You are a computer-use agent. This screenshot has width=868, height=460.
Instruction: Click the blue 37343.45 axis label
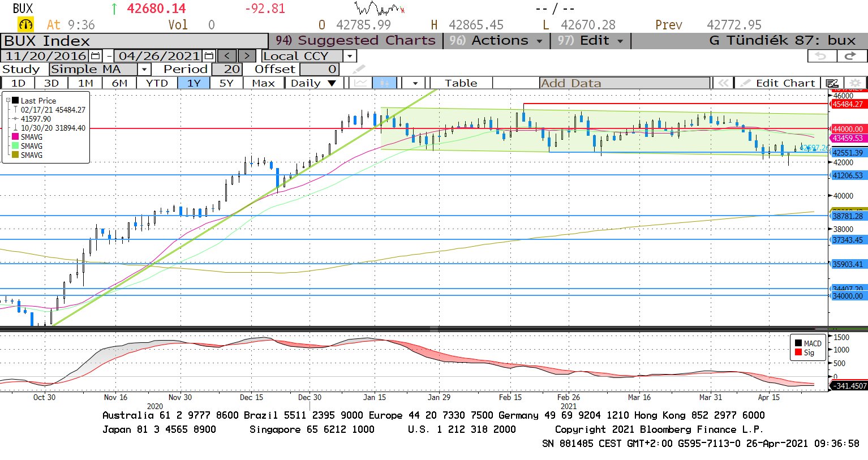(848, 240)
